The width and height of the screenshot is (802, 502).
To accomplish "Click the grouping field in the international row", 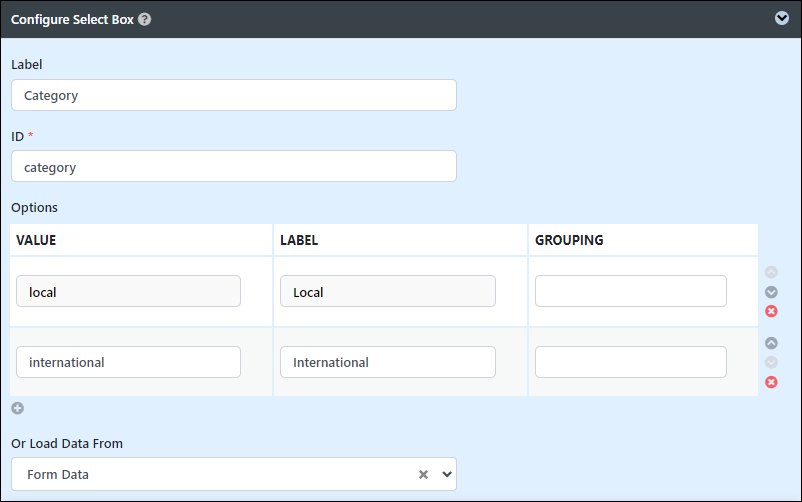I will tap(631, 362).
